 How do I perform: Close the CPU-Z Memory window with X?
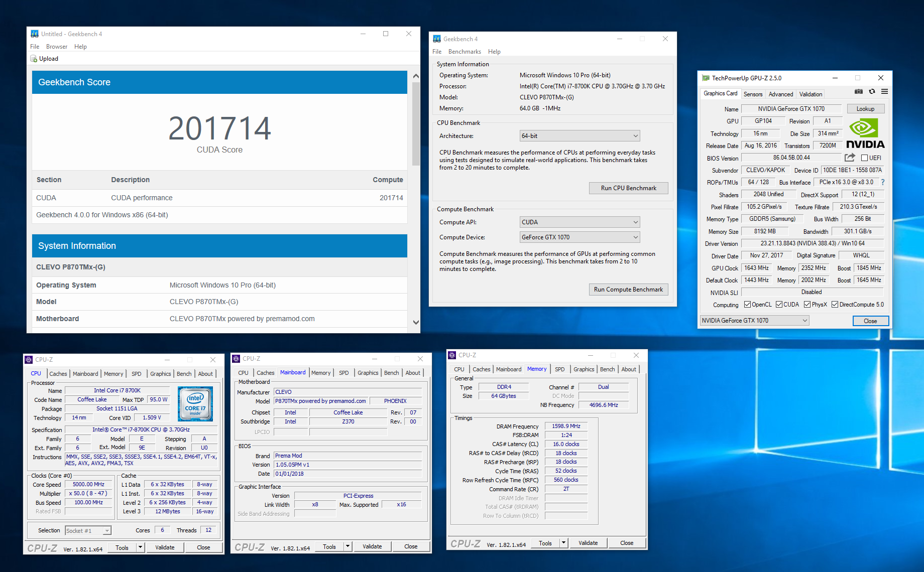pyautogui.click(x=636, y=355)
